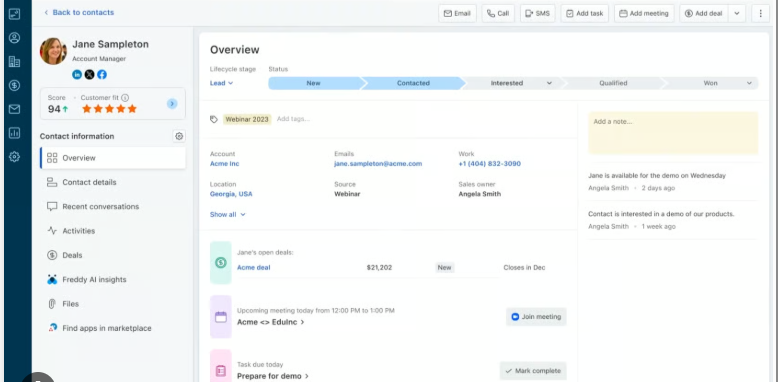Click the Add deal button
Image resolution: width=778 pixels, height=382 pixels.
coord(704,13)
